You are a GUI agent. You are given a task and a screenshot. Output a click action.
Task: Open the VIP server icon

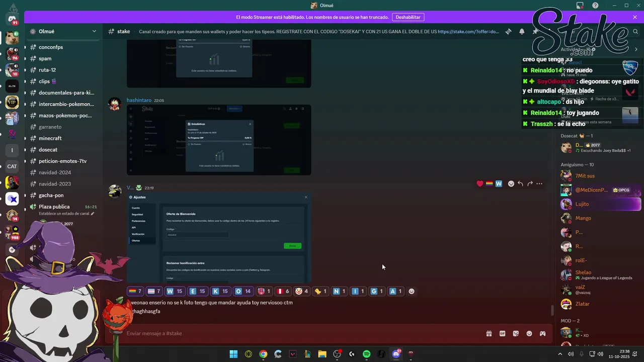[x=12, y=103]
